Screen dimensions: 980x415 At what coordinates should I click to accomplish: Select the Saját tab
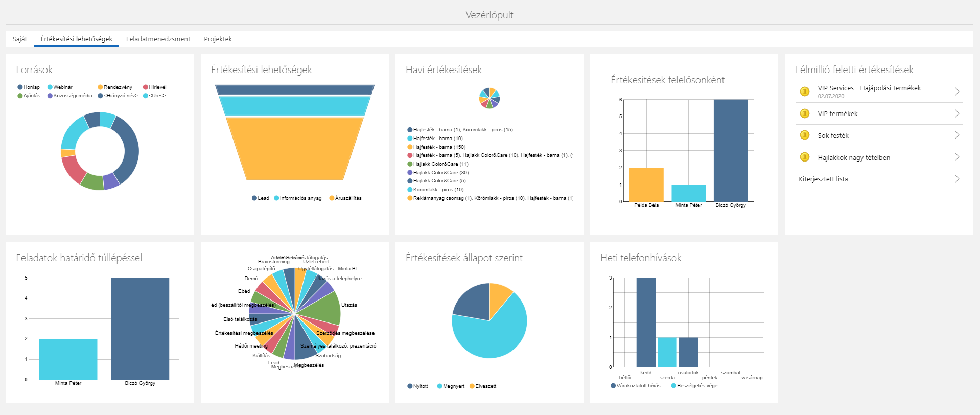coord(20,39)
